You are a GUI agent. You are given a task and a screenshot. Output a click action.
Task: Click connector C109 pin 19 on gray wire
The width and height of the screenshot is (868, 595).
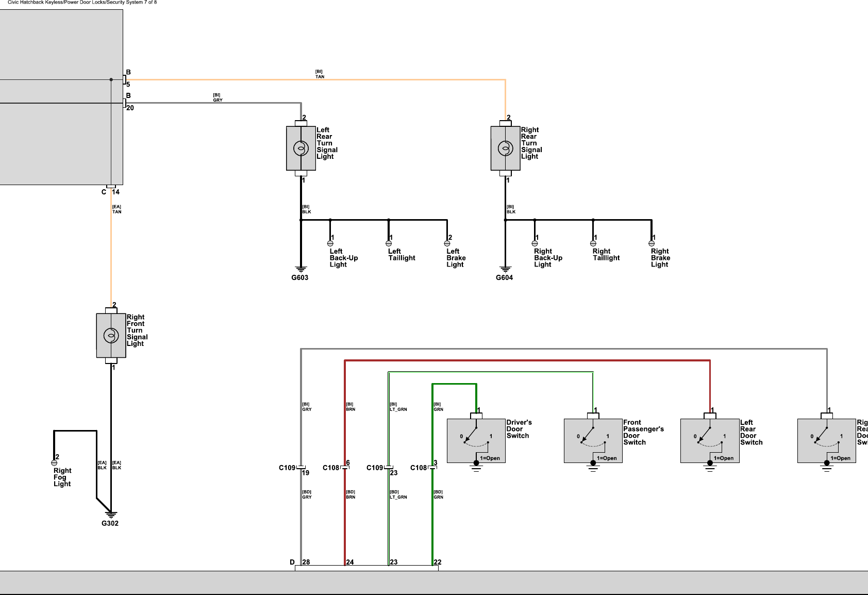[301, 468]
